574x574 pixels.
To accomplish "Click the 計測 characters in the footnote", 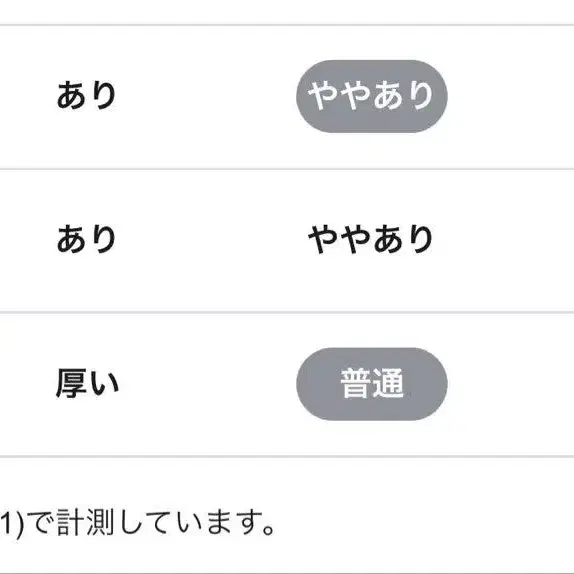I will click(85, 523).
